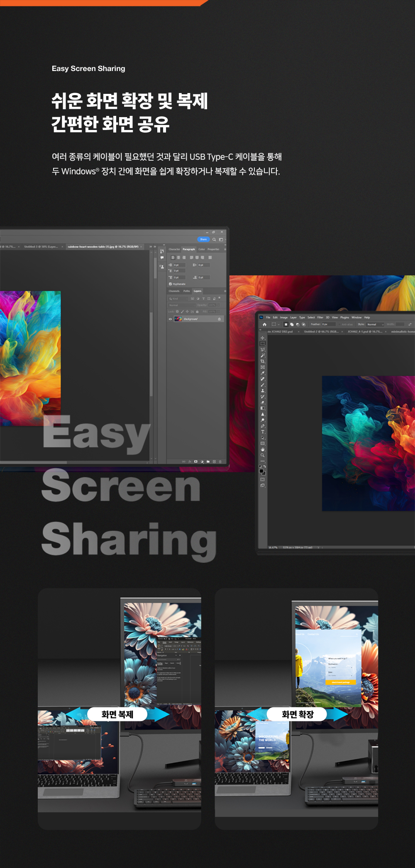Pick the Eyedropper tool
Viewport: 415px width, 868px height.
(x=262, y=373)
